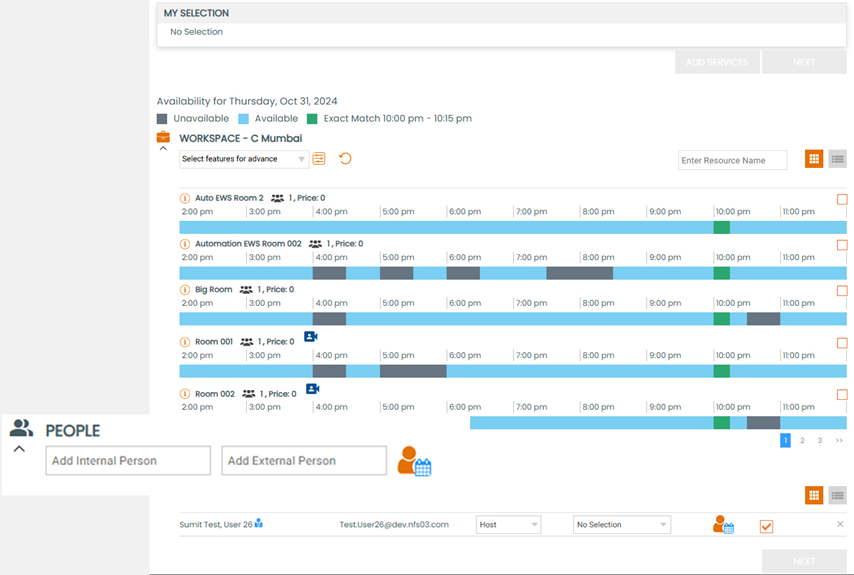The height and width of the screenshot is (575, 854).
Task: Open the Host role dropdown
Action: (x=508, y=524)
